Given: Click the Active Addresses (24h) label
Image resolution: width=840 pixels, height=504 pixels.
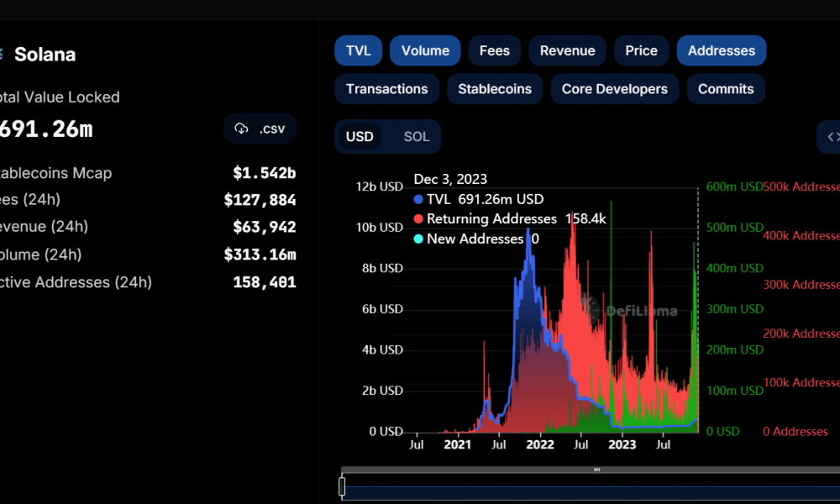Looking at the screenshot, I should [76, 282].
